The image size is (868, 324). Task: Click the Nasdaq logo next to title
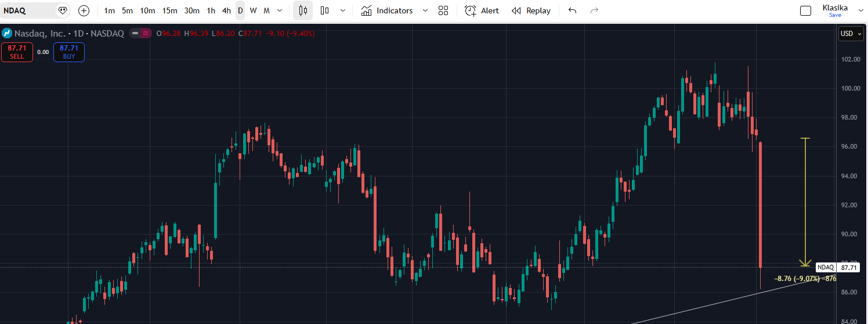(7, 34)
